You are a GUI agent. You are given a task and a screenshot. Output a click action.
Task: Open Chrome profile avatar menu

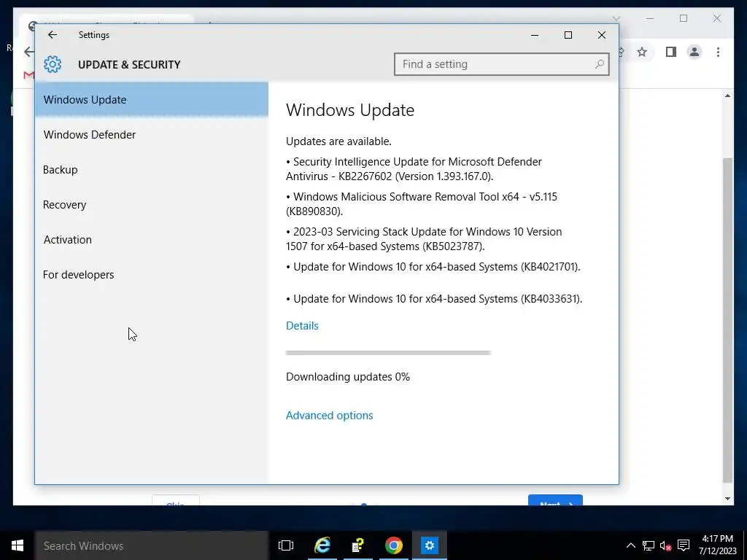694,52
